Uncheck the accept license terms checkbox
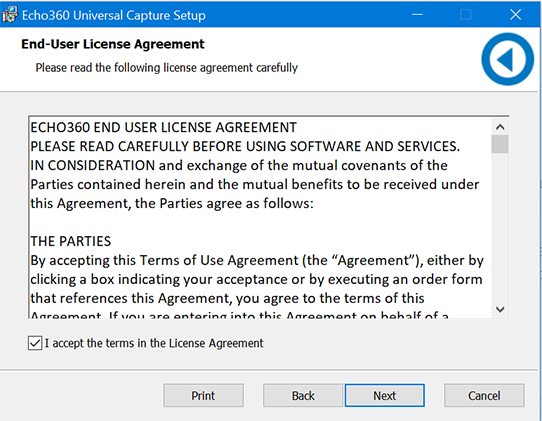The image size is (542, 421). pos(35,343)
